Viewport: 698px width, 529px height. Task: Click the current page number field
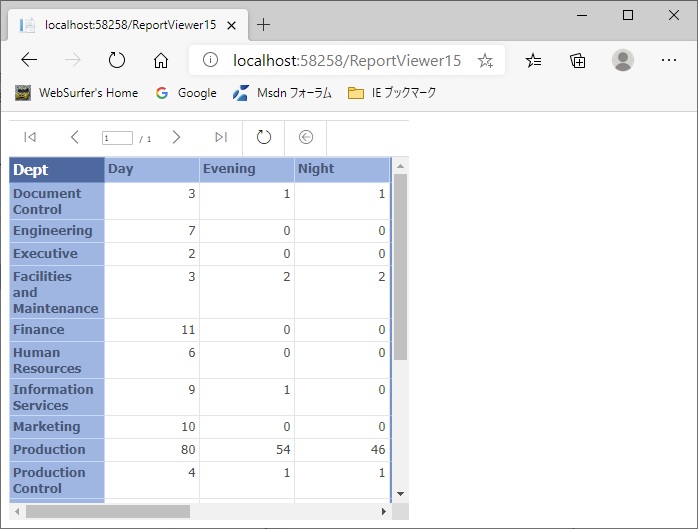coord(117,138)
